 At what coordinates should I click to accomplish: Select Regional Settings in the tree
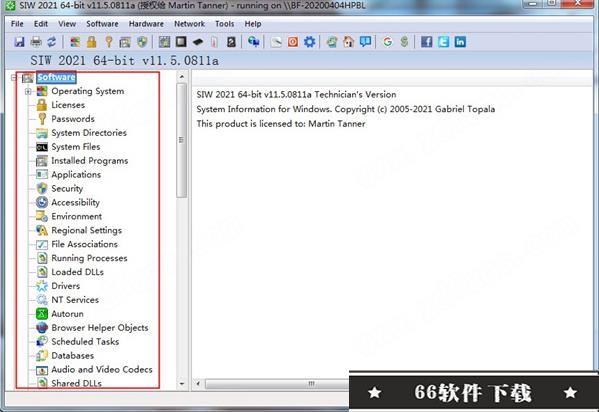[86, 230]
